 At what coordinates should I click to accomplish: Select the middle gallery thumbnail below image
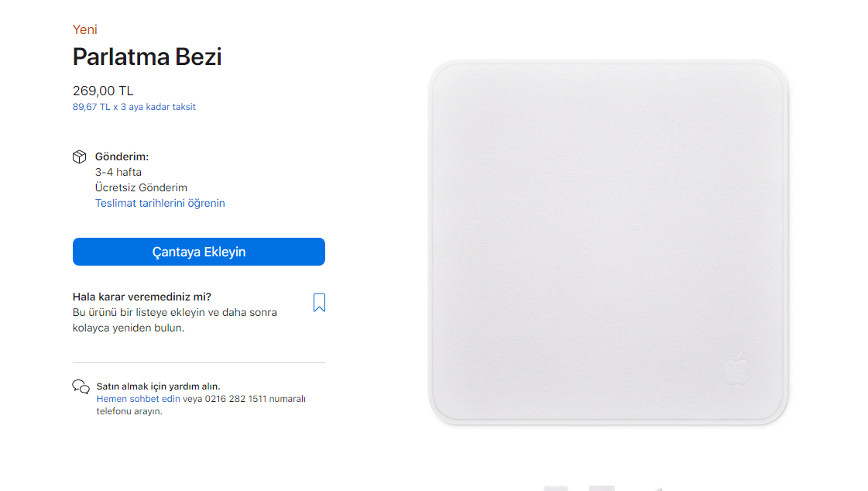tap(602, 488)
